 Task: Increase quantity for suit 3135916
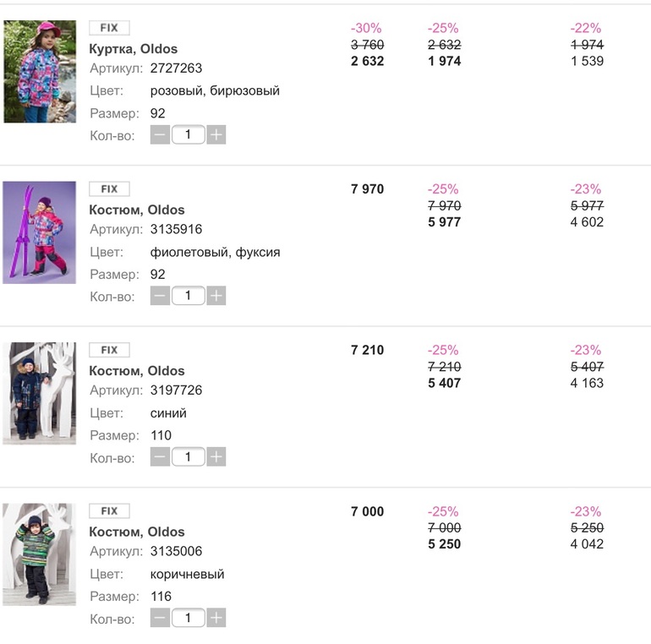pyautogui.click(x=216, y=296)
